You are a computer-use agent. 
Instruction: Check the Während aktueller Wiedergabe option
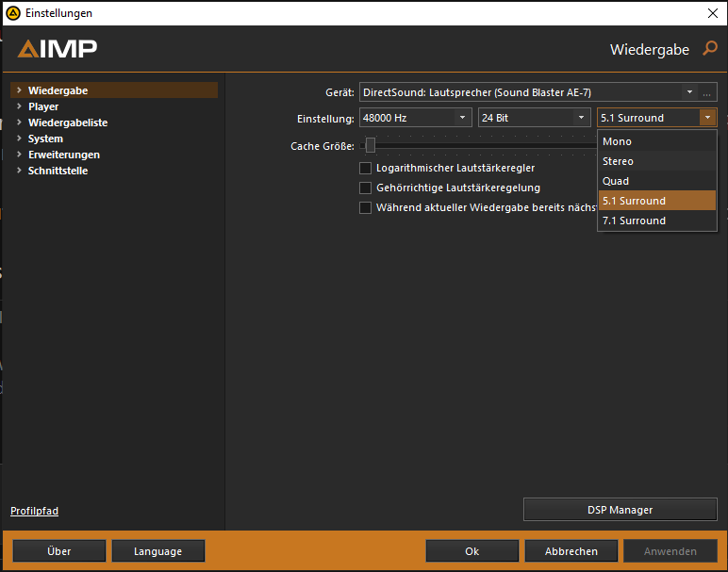tap(365, 207)
